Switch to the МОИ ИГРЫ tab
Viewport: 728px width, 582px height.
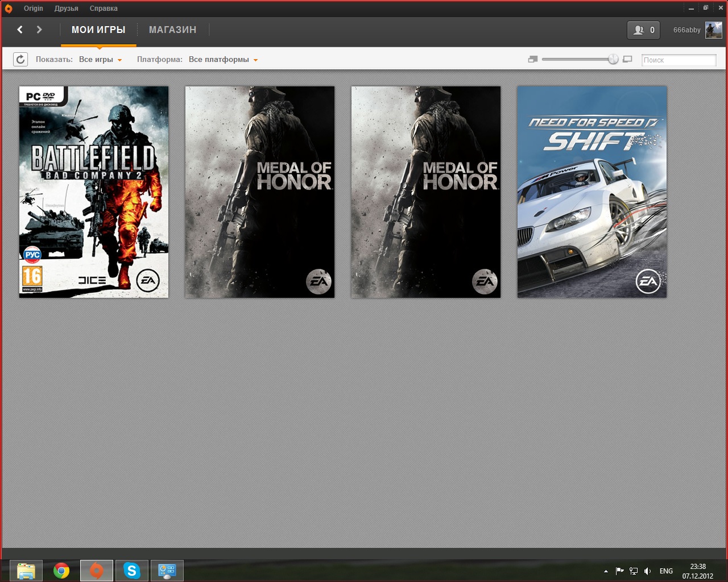pyautogui.click(x=98, y=30)
